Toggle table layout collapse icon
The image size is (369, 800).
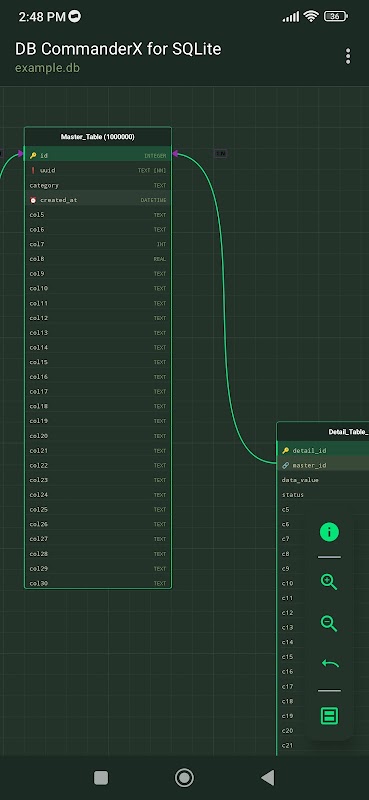pos(329,716)
